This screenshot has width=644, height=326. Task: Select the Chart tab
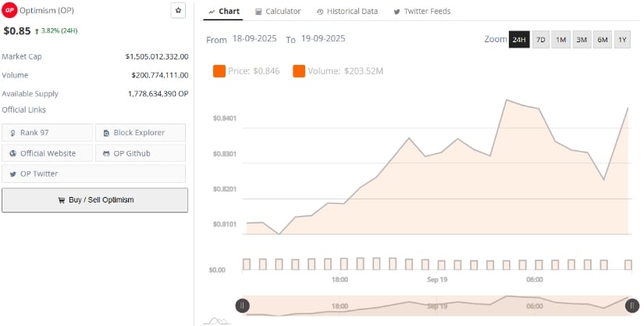[x=224, y=11]
